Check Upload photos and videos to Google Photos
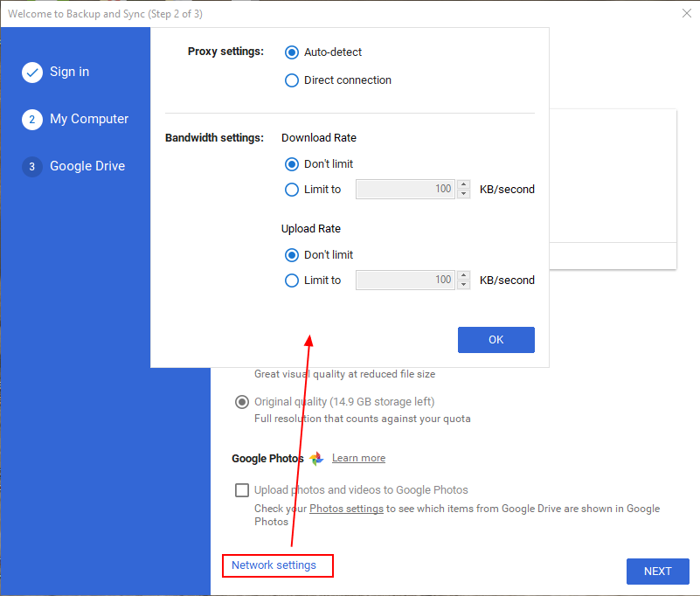This screenshot has width=700, height=596. [242, 490]
